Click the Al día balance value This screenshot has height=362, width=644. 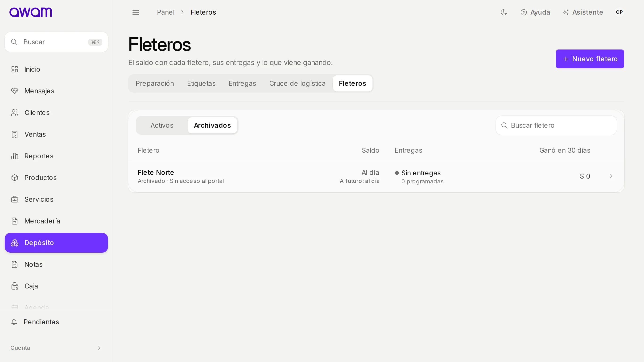370,173
